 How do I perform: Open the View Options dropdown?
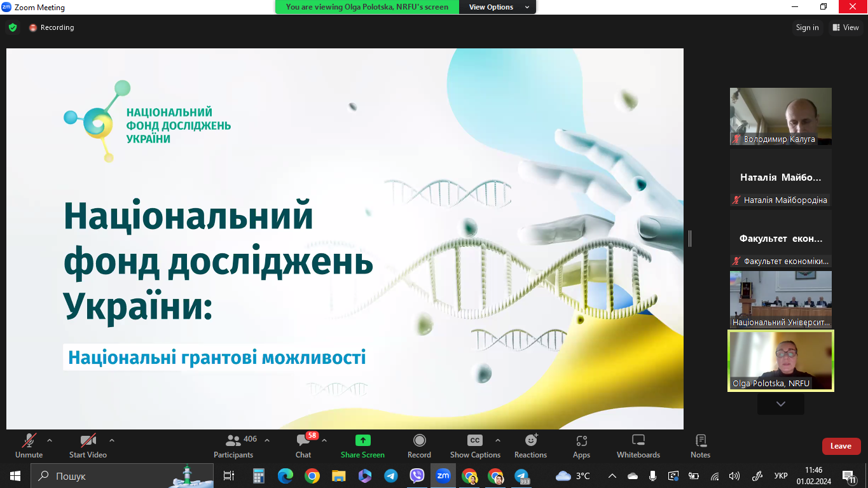pos(498,7)
